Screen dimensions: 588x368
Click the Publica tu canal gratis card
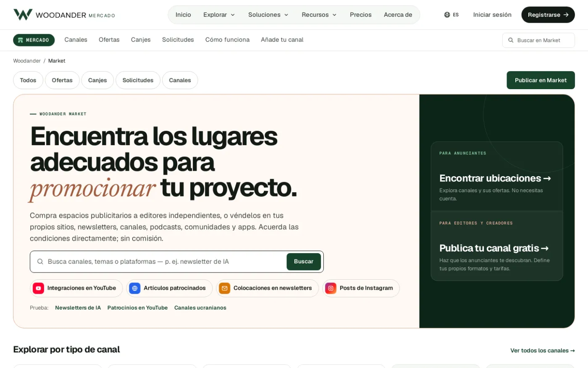(497, 246)
